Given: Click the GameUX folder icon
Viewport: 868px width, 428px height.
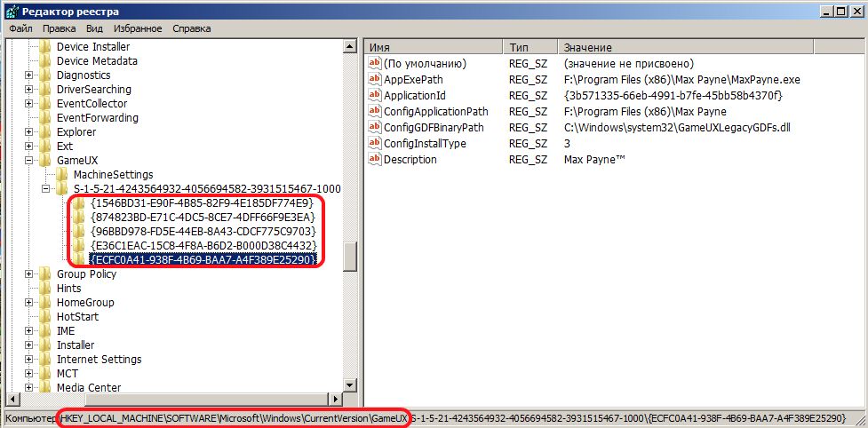Looking at the screenshot, I should pyautogui.click(x=45, y=161).
